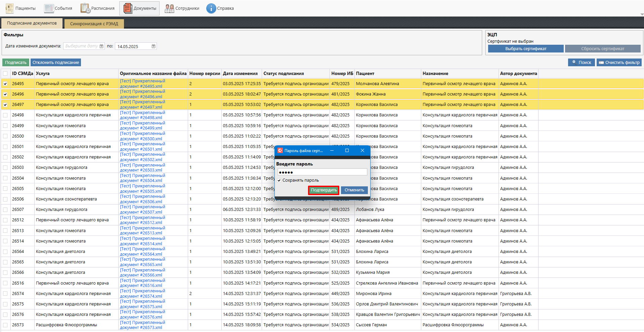Open the start date calendar picker

point(101,46)
